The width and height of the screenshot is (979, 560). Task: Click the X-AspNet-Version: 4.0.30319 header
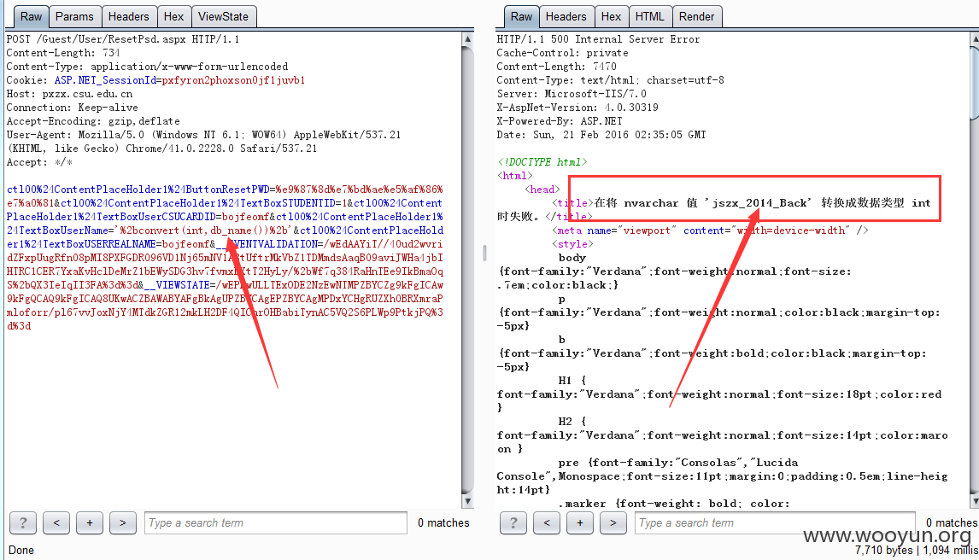click(577, 108)
